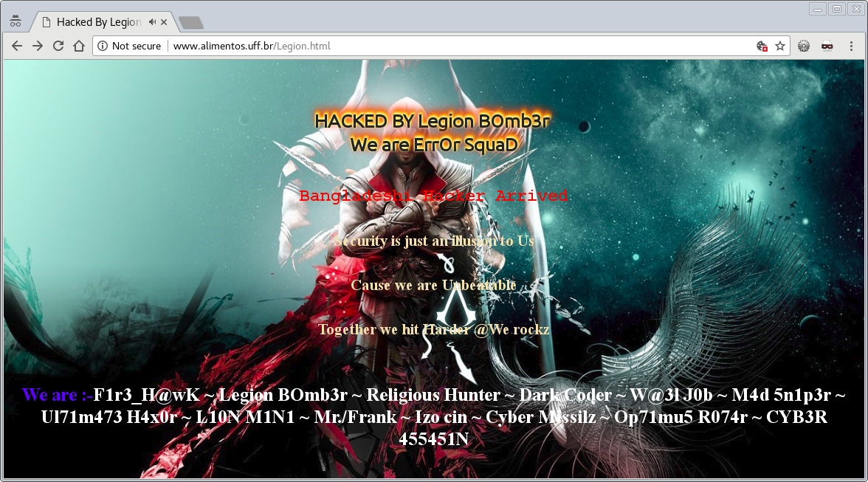Click the F1r3_H@wK name
The width and height of the screenshot is (868, 482).
coord(146,395)
